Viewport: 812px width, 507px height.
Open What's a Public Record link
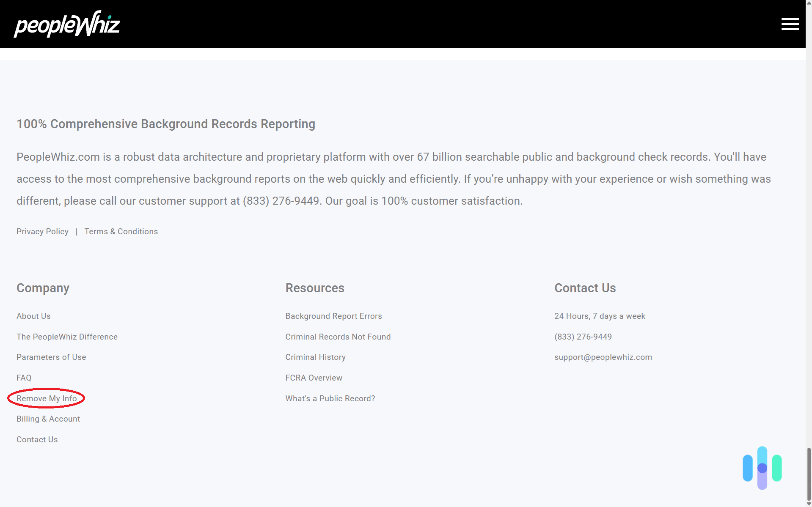330,398
